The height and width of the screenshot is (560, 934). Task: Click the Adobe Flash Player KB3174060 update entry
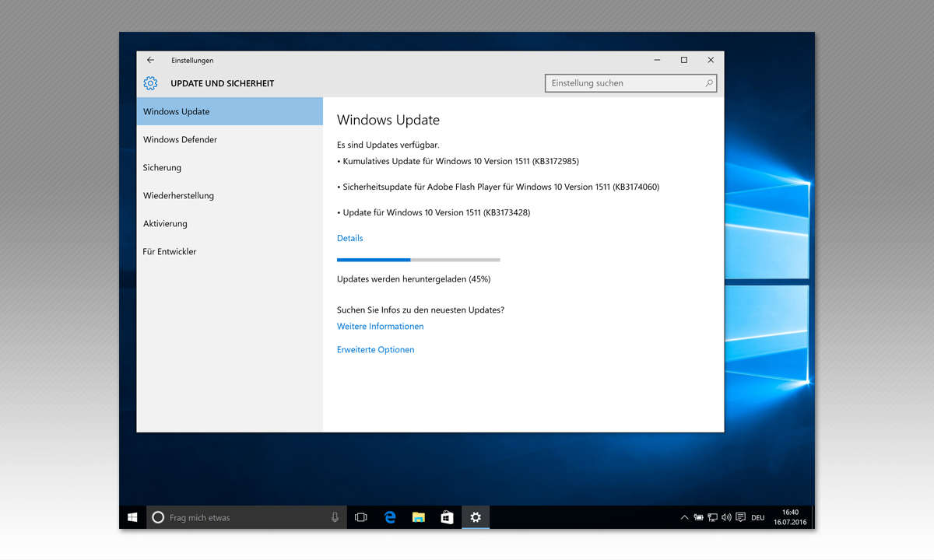pos(498,187)
